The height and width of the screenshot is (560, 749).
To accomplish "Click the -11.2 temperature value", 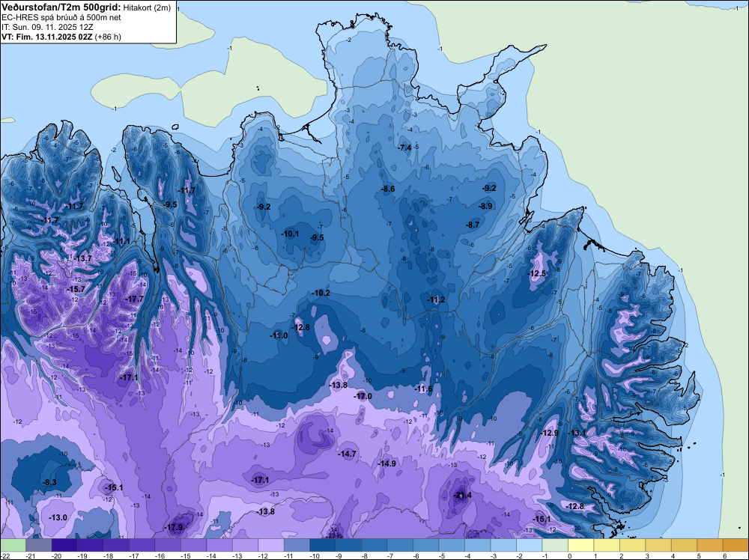I will click(436, 299).
